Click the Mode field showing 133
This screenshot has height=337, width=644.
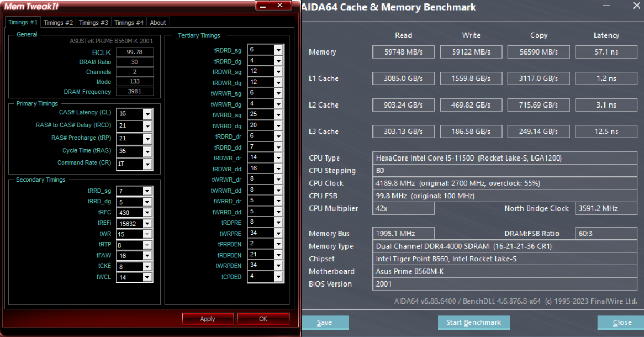pos(135,82)
